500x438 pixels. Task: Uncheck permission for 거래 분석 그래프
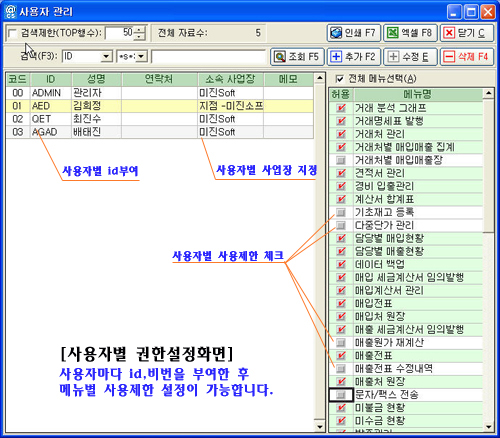tap(341, 108)
